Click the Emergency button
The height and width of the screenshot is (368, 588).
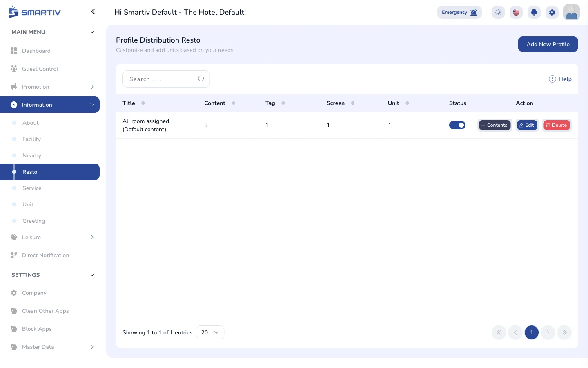[x=459, y=12]
